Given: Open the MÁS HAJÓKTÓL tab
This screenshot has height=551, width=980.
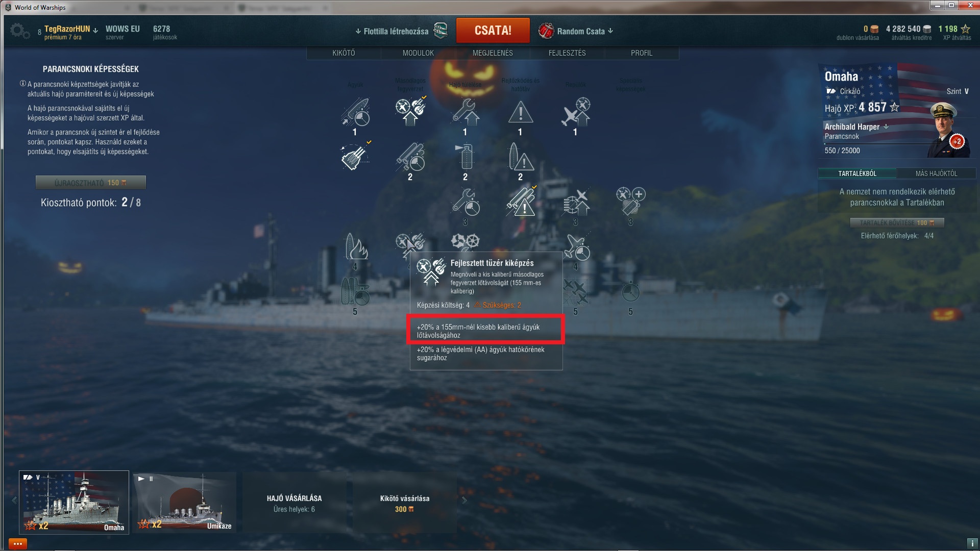Looking at the screenshot, I should [x=936, y=173].
